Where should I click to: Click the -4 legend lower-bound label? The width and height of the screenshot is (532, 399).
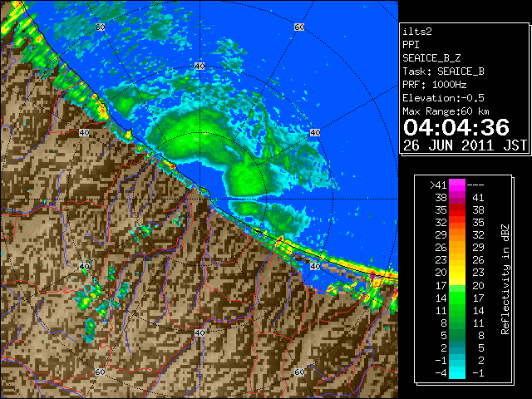(x=441, y=373)
